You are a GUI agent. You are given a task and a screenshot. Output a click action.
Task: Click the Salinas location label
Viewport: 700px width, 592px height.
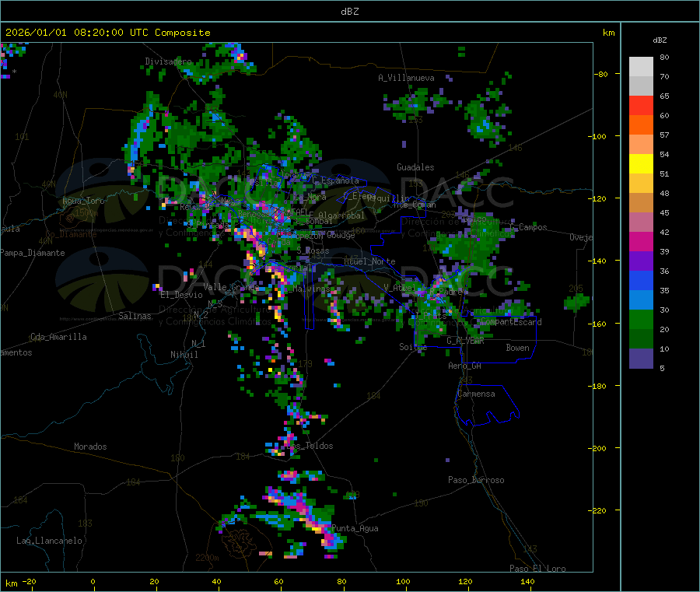pos(135,316)
